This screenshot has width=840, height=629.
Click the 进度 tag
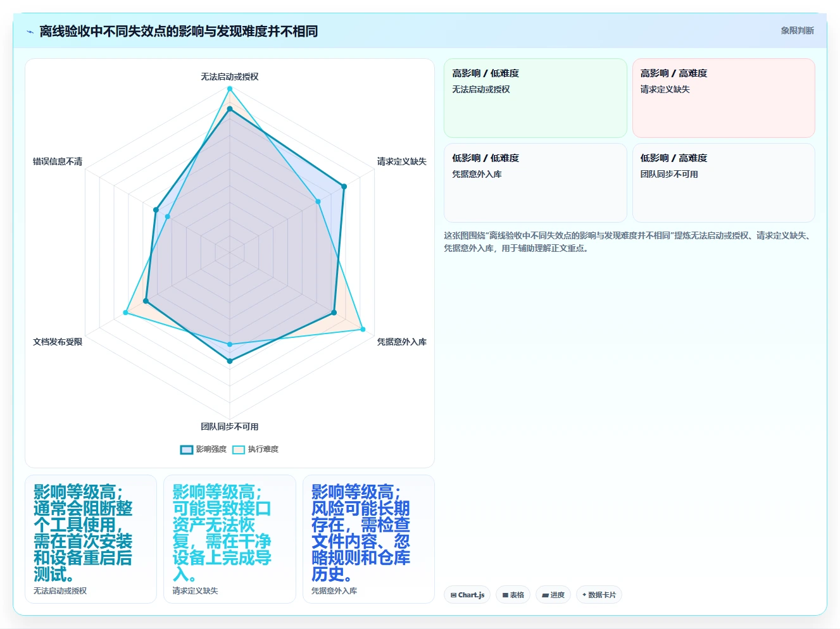click(x=553, y=595)
